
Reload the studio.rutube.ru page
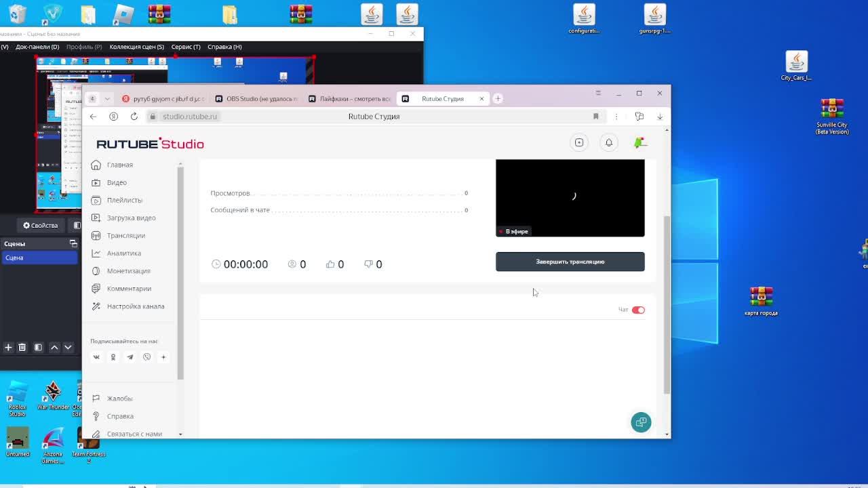[134, 117]
